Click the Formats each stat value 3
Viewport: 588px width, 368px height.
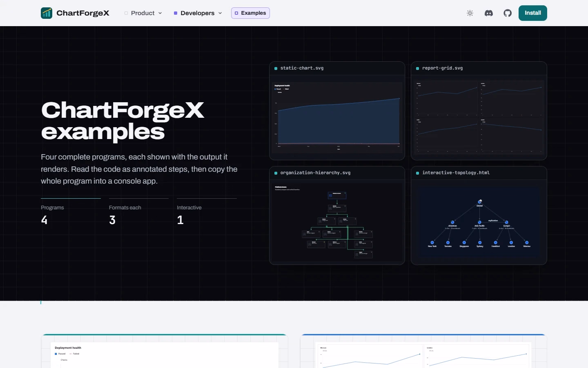point(112,220)
